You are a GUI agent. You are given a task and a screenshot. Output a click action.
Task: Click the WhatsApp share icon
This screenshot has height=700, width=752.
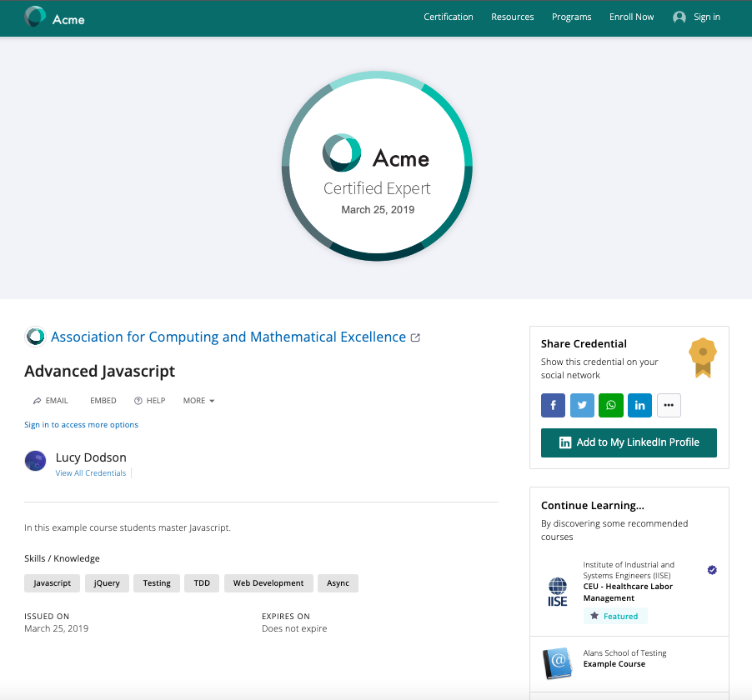[x=611, y=405]
